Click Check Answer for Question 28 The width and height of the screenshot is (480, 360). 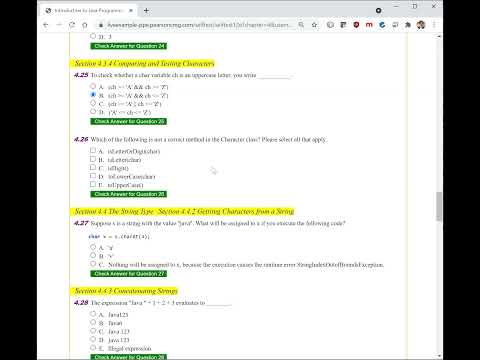pos(129,357)
